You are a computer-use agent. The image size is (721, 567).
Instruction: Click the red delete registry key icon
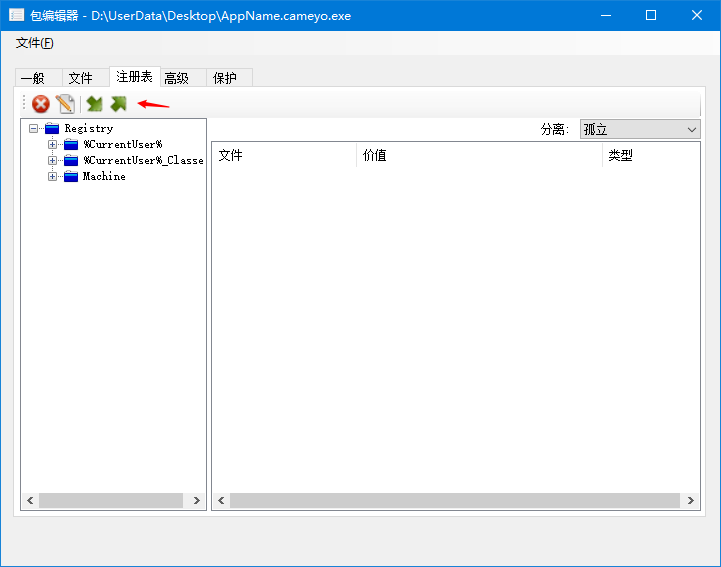(41, 104)
